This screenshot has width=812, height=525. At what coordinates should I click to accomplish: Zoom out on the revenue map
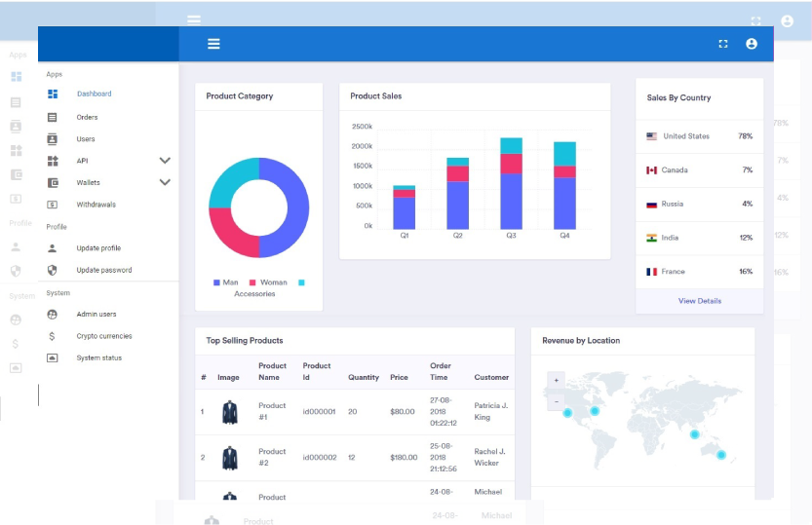tap(556, 401)
